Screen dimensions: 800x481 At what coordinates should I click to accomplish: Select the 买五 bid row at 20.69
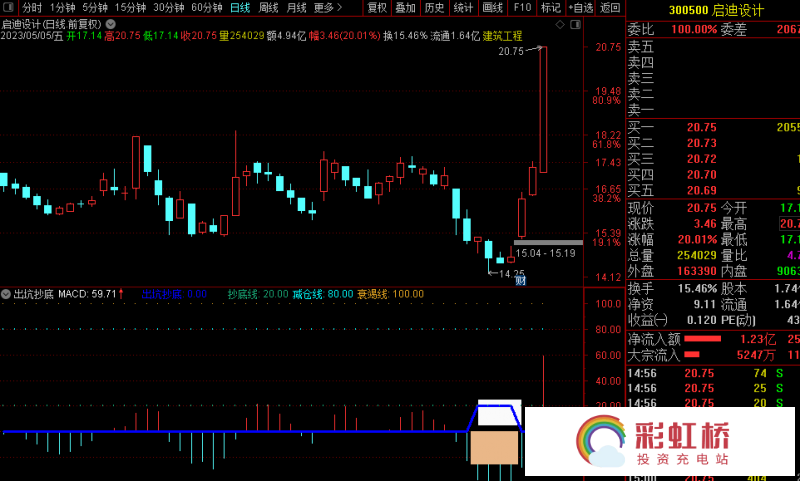pos(713,190)
